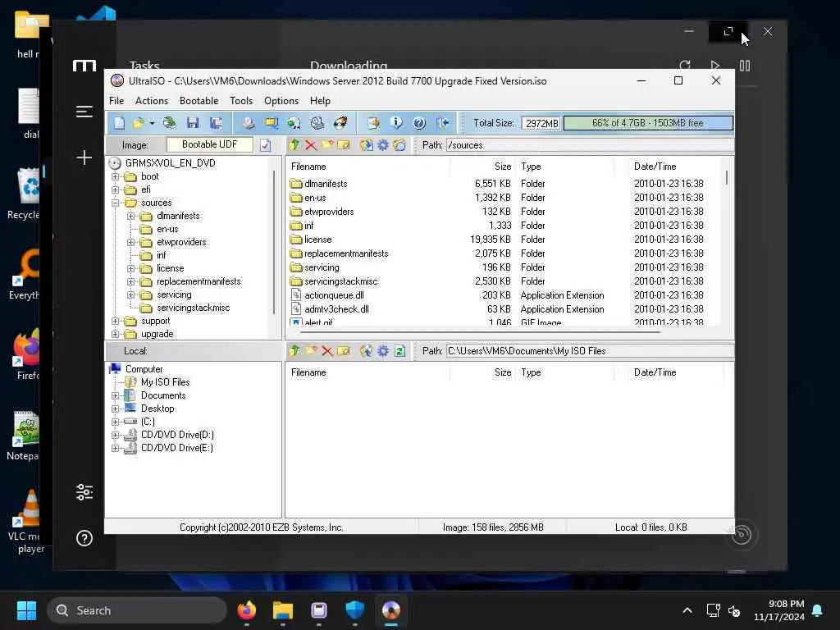Select the (C:) drive in local tree
This screenshot has width=840, height=630.
(148, 422)
